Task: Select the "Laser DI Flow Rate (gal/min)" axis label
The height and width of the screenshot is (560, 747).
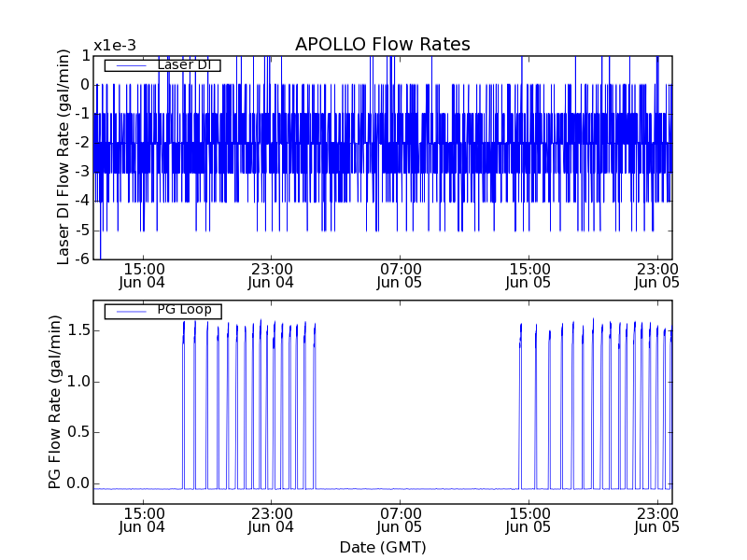Action: point(63,157)
